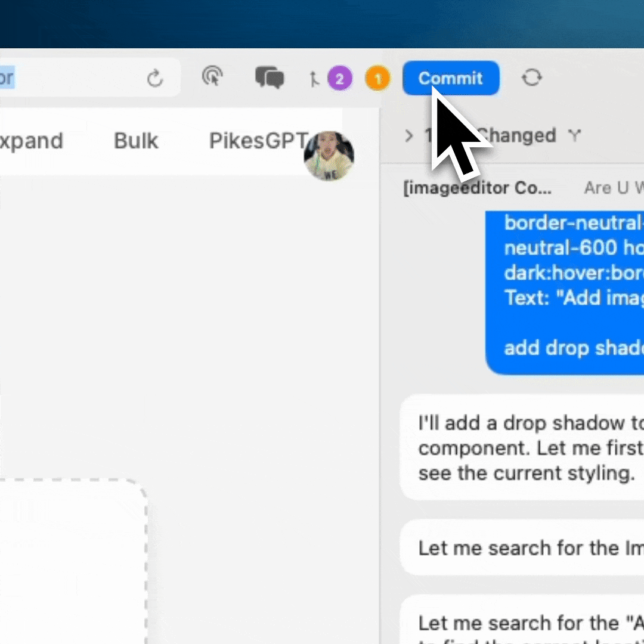Open the filter icon beside Changed
Screen dimensions: 644x644
tap(574, 136)
